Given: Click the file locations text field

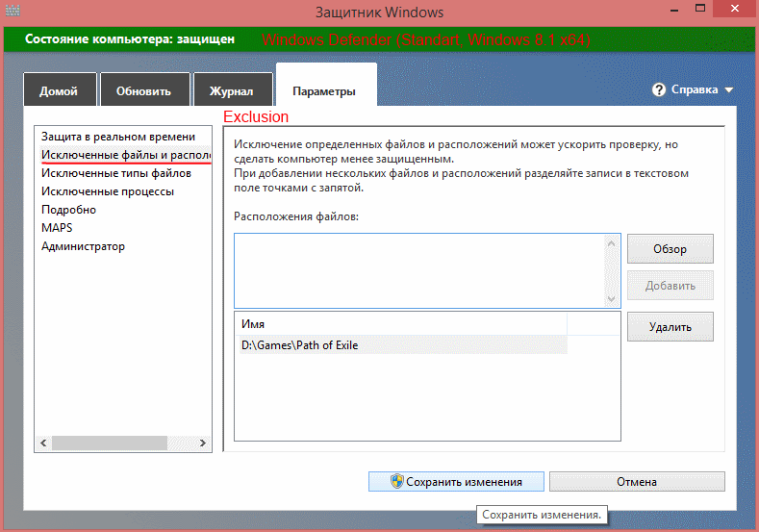Looking at the screenshot, I should tap(418, 268).
